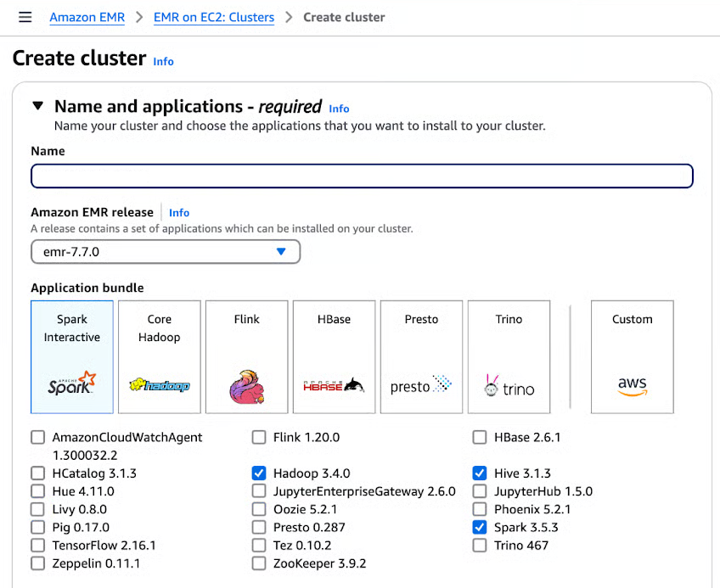Open Info link beside Create cluster
This screenshot has width=720, height=588.
pos(164,61)
